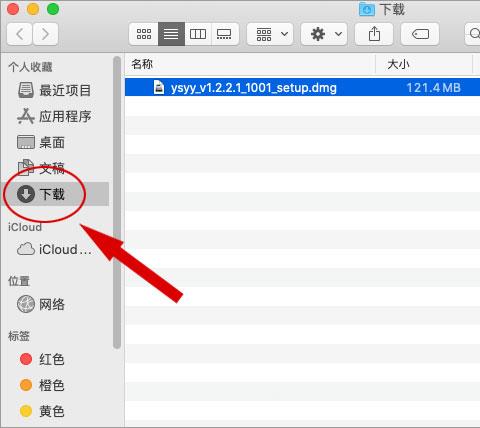Viewport: 480px width, 428px height.
Task: Sort by the 大小 column header
Action: (x=424, y=64)
